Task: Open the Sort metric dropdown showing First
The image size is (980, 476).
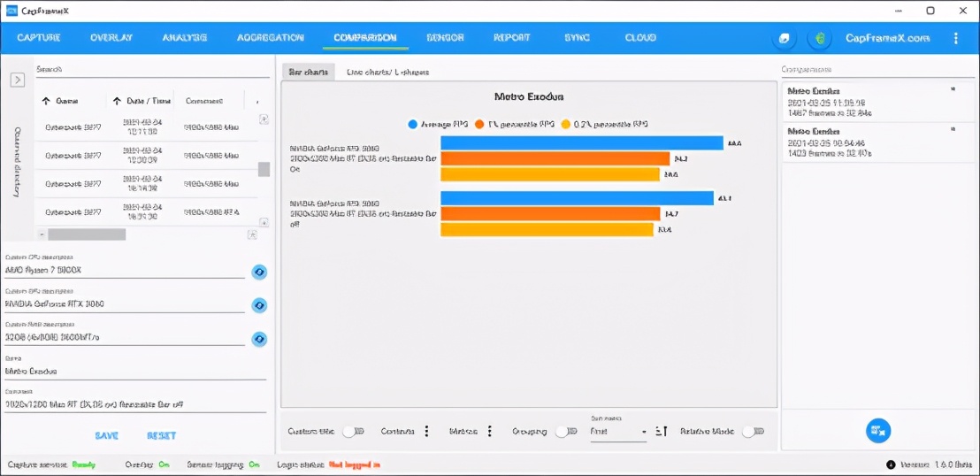Action: [x=618, y=432]
